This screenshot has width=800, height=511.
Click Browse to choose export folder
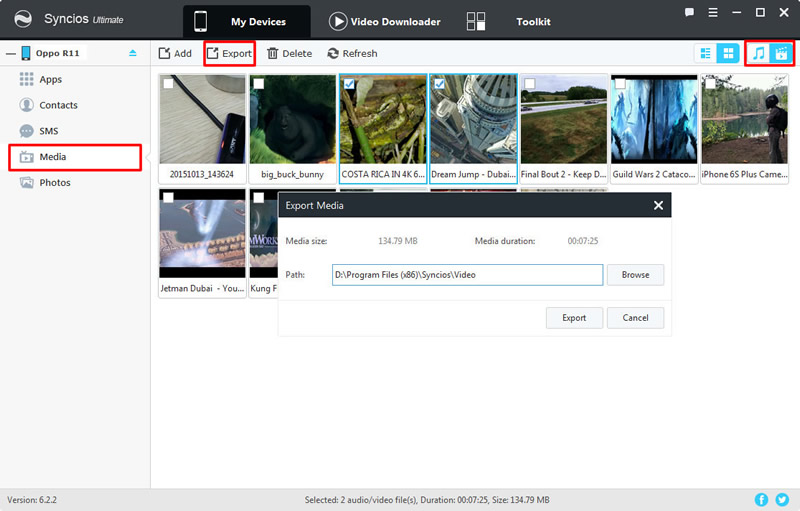click(x=635, y=275)
